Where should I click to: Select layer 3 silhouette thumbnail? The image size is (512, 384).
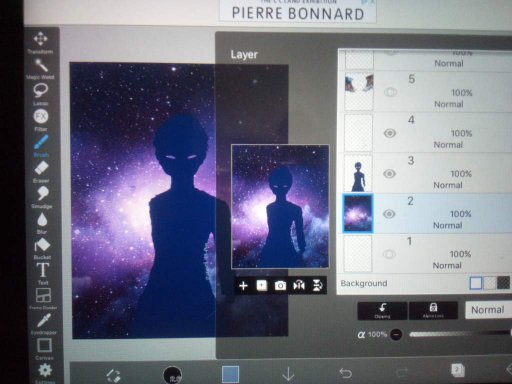click(358, 173)
